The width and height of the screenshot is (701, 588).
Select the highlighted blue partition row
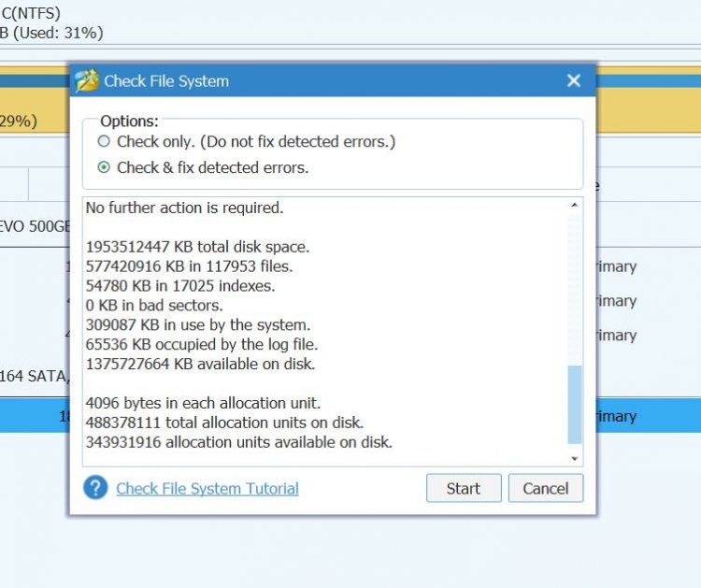coord(37,416)
